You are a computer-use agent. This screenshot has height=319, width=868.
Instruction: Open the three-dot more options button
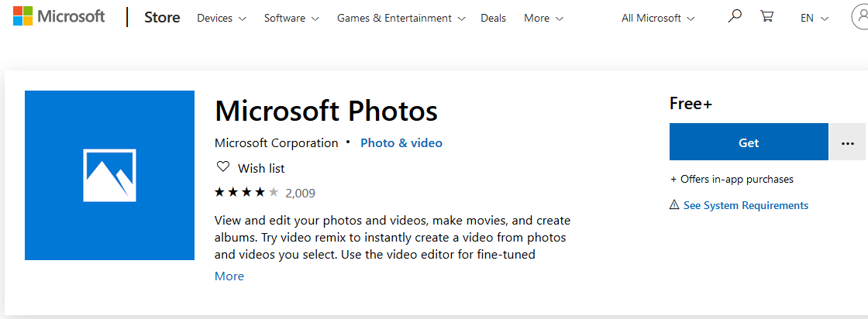[848, 142]
